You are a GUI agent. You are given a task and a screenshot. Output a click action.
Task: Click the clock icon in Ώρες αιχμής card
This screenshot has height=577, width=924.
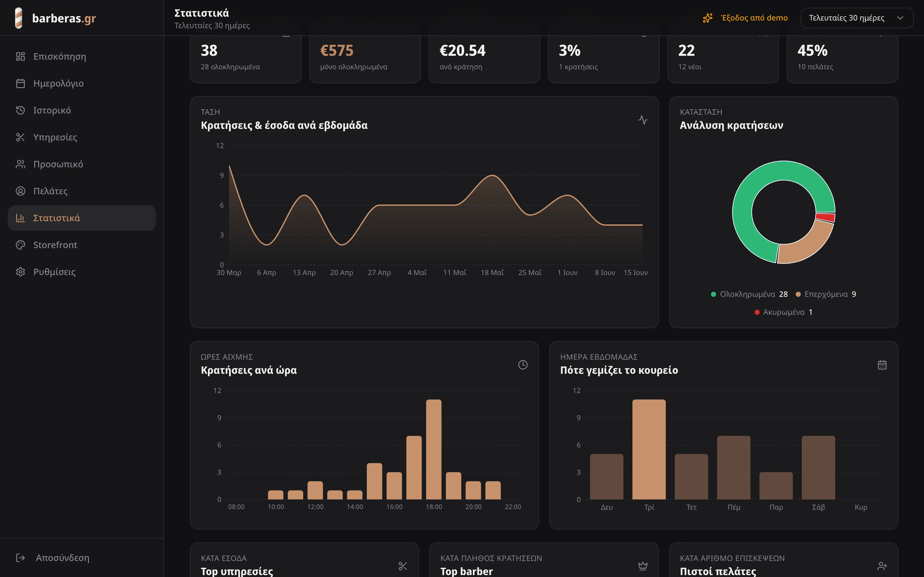[523, 365]
